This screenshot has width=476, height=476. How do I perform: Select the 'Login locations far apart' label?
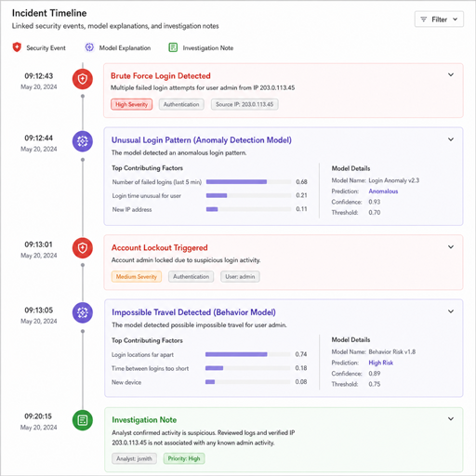142,354
